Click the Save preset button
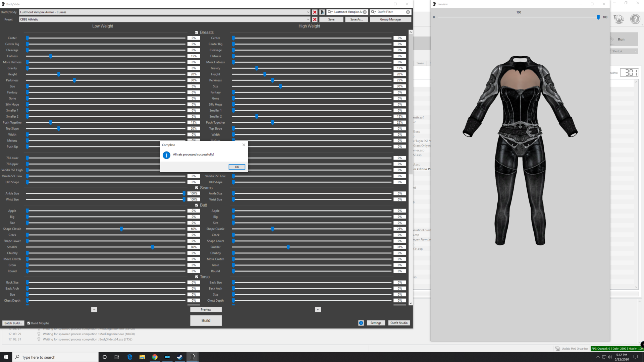 click(331, 19)
